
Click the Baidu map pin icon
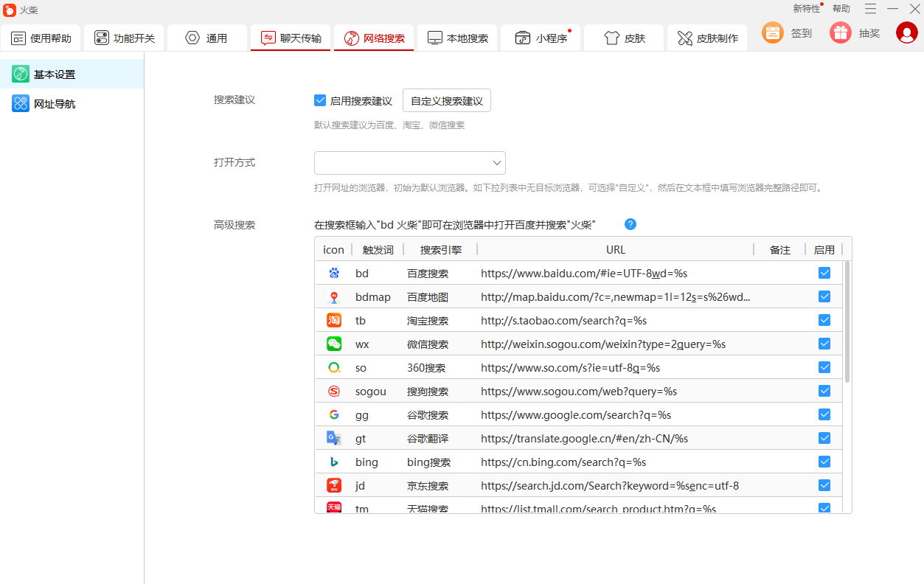(334, 296)
